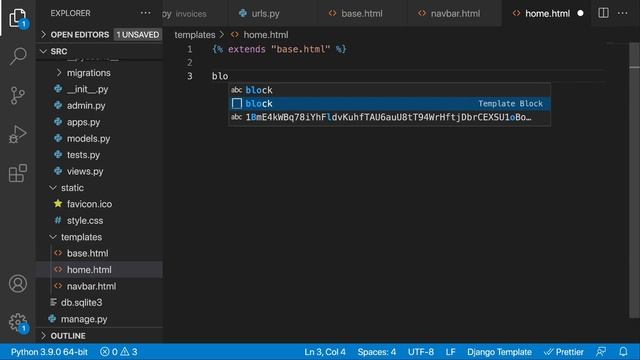Open favicon.ico in the explorer

coord(89,204)
